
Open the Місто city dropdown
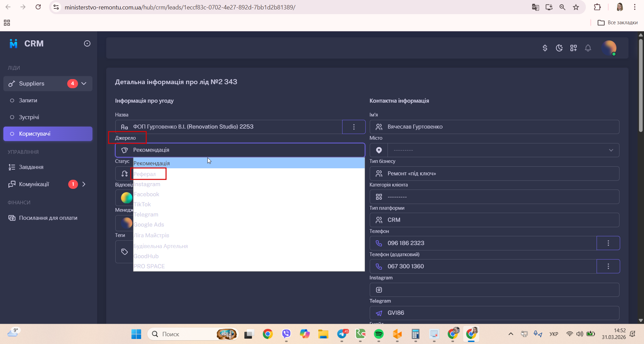click(x=504, y=150)
